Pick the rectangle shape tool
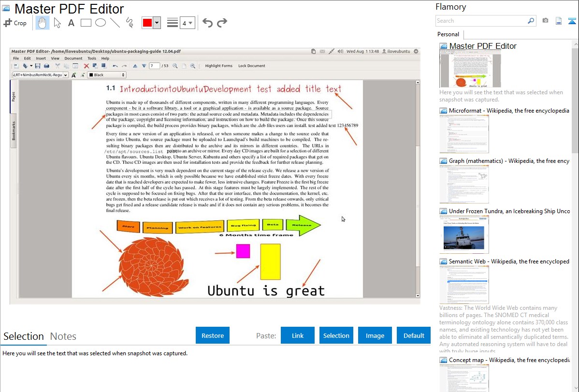The image size is (579, 392). 86,23
